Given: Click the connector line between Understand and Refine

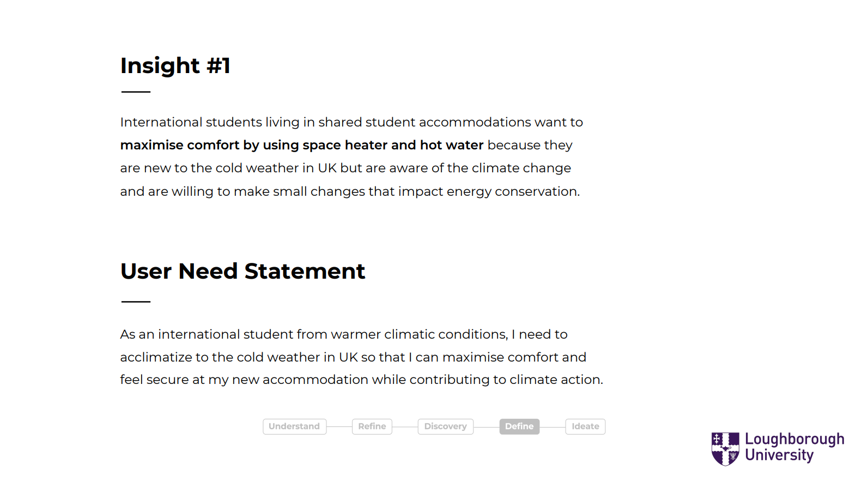Looking at the screenshot, I should pos(339,426).
